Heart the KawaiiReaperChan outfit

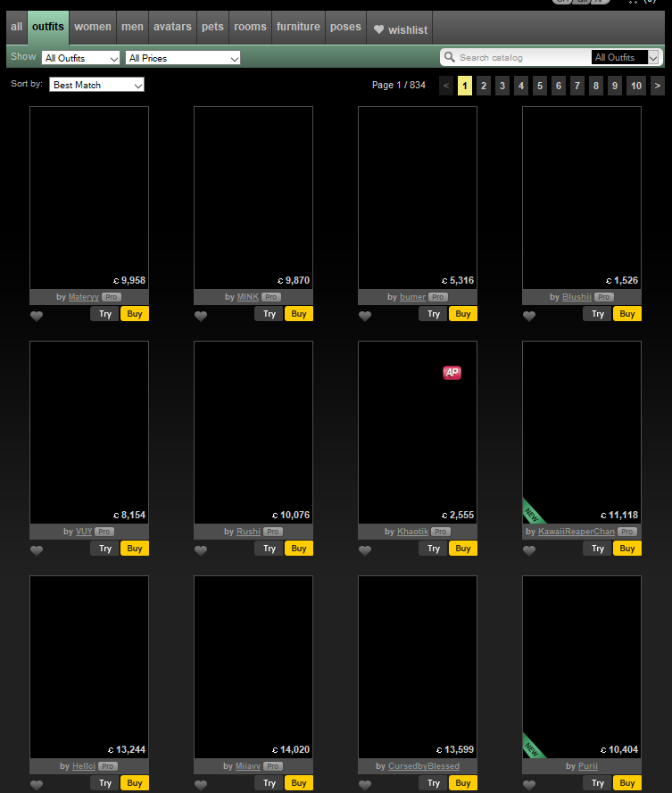529,550
